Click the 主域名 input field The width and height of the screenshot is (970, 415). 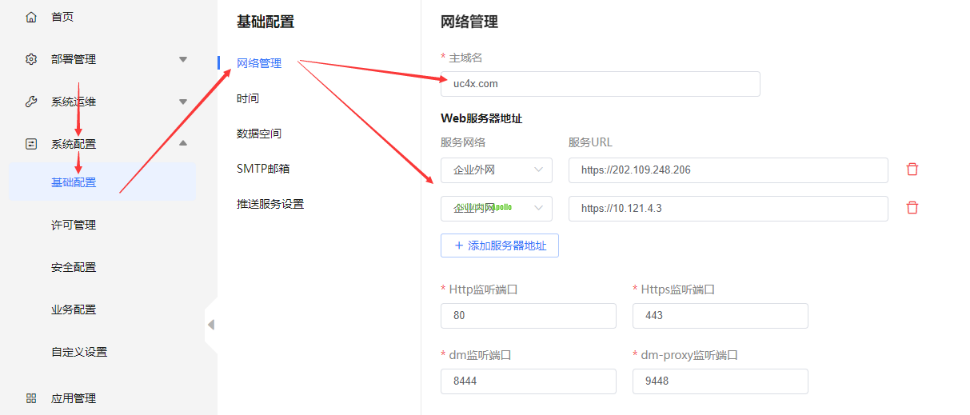tap(600, 84)
